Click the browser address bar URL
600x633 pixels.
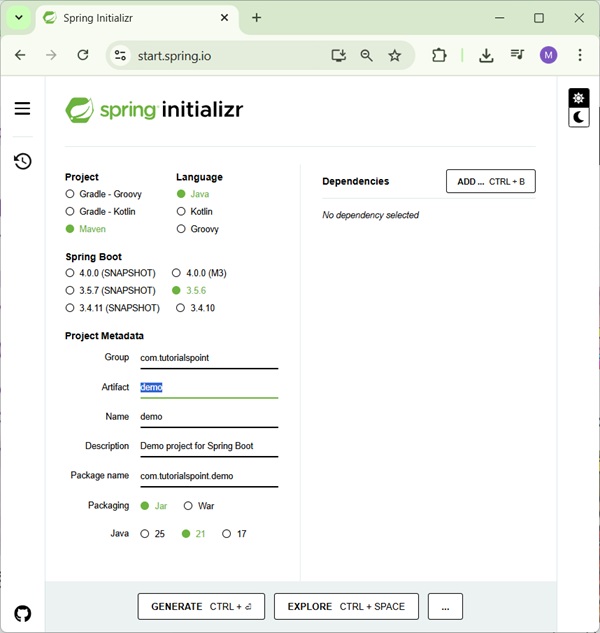[x=174, y=56]
